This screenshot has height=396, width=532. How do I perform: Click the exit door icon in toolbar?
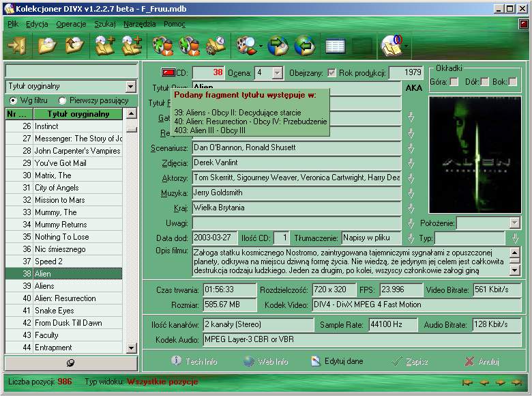(16, 46)
